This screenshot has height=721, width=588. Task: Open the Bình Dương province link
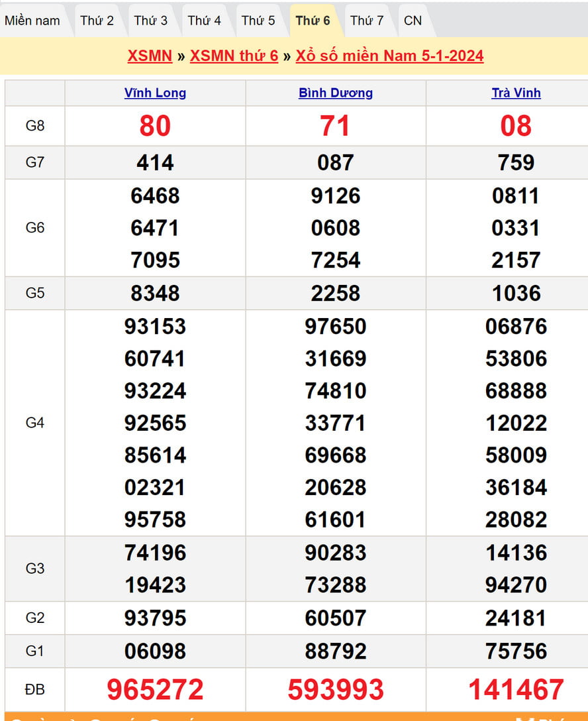click(336, 93)
